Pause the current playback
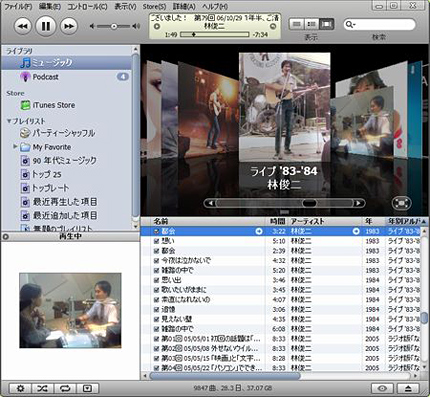Image resolution: width=430 pixels, height=397 pixels. (x=46, y=26)
